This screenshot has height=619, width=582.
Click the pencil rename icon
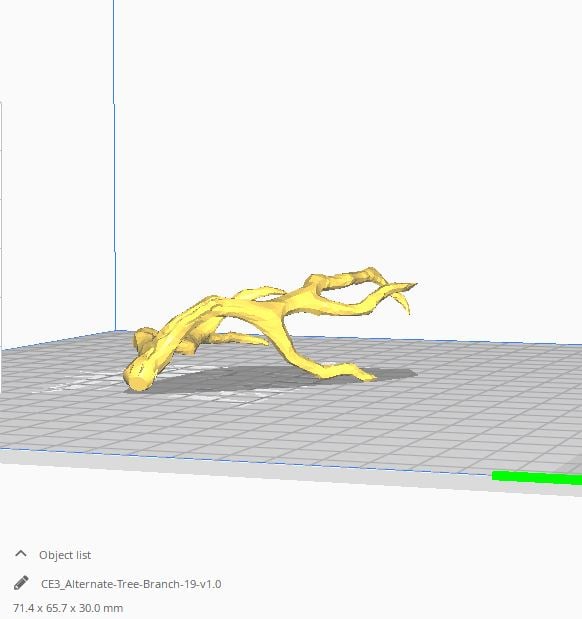coord(21,583)
